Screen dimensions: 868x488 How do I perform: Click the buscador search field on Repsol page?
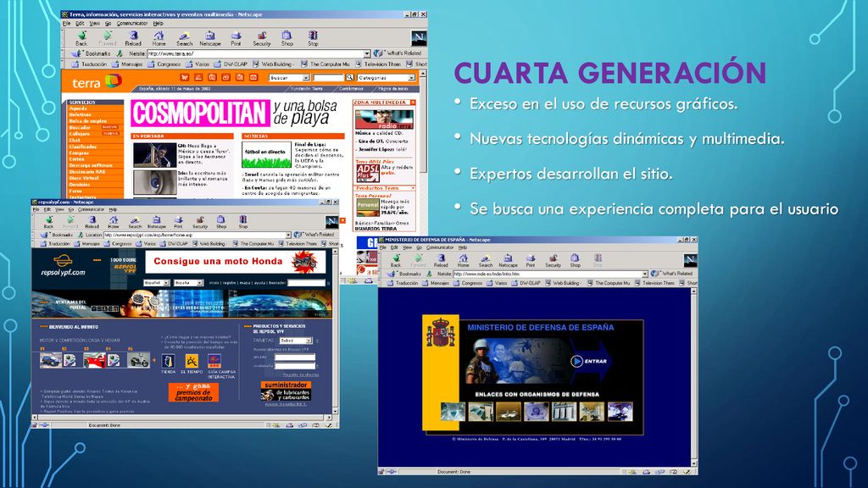(x=306, y=283)
